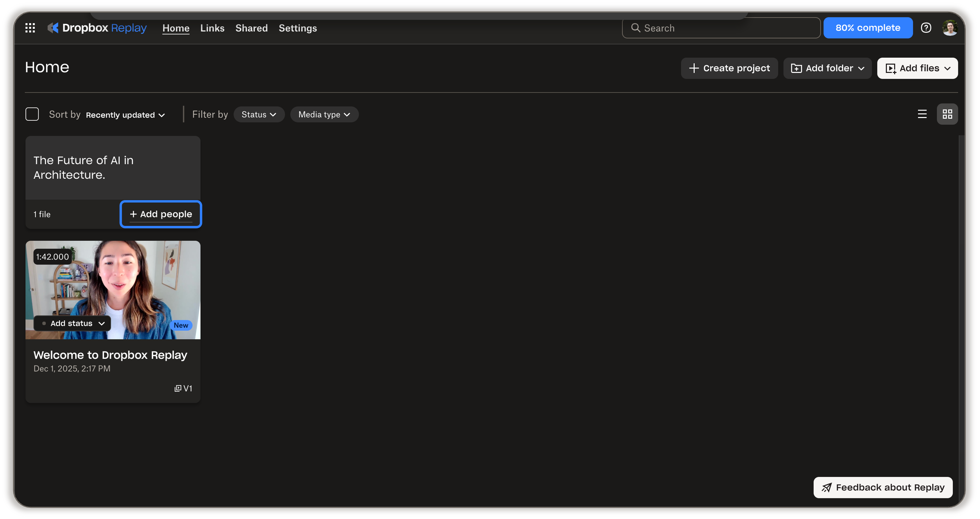Click the Create project button

729,68
